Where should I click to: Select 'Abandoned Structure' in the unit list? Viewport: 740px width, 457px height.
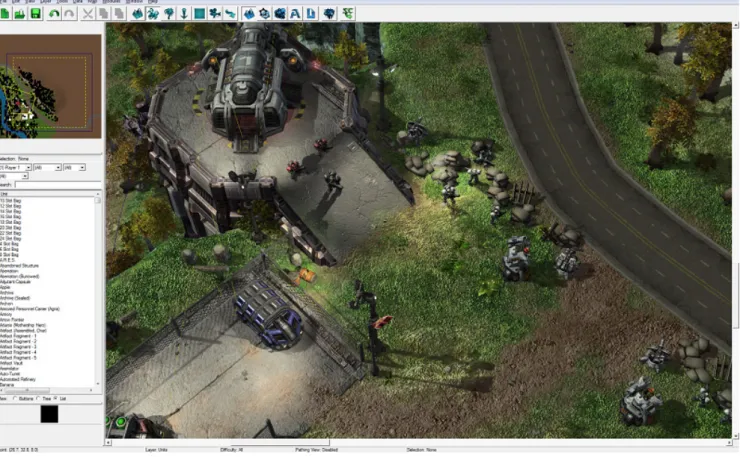tap(19, 266)
